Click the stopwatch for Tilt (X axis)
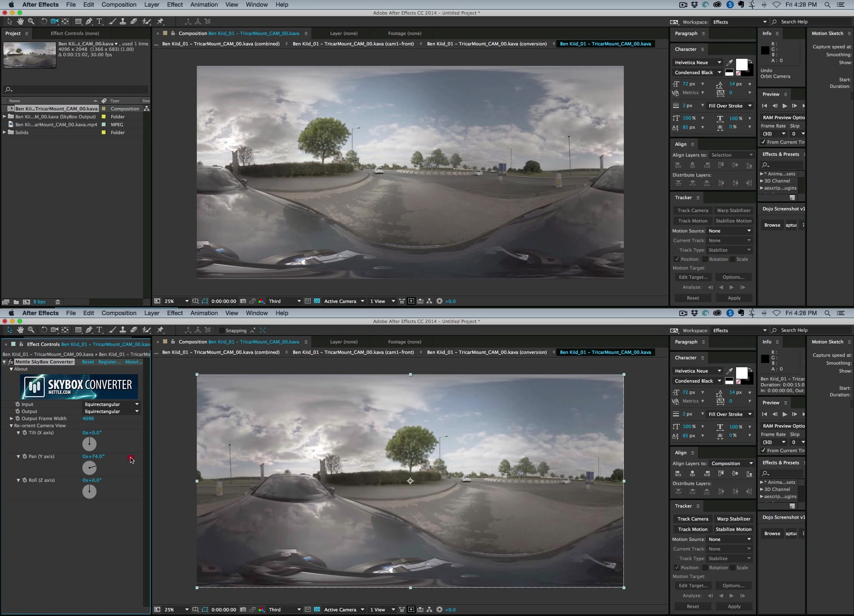Image resolution: width=854 pixels, height=616 pixels. [x=24, y=432]
